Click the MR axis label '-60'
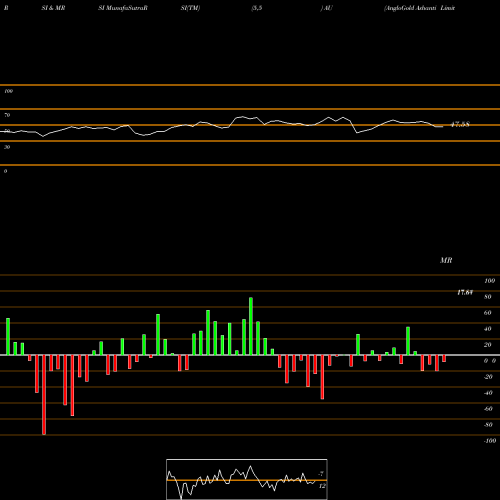Image resolution: width=500 pixels, height=500 pixels. coord(488,409)
